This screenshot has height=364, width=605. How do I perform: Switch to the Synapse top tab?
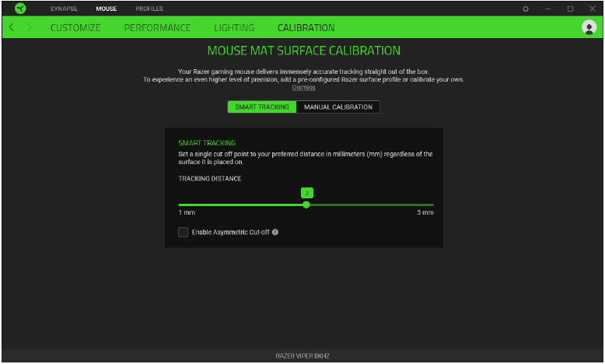pyautogui.click(x=64, y=9)
